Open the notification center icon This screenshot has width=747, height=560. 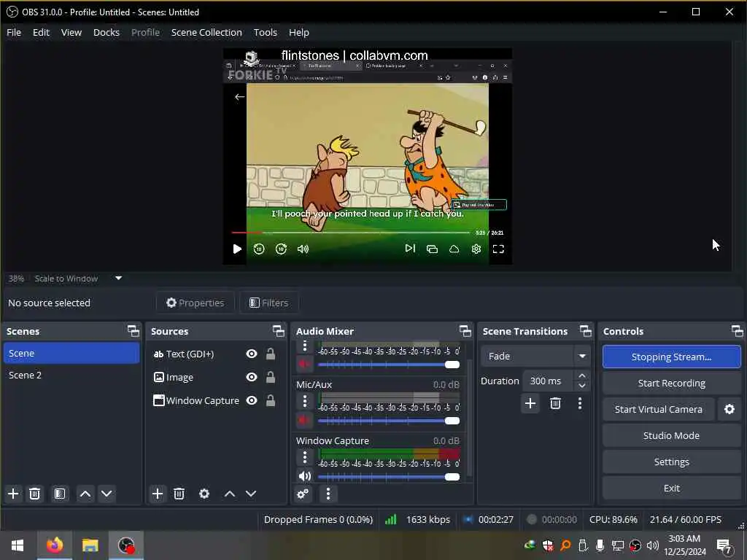point(724,545)
